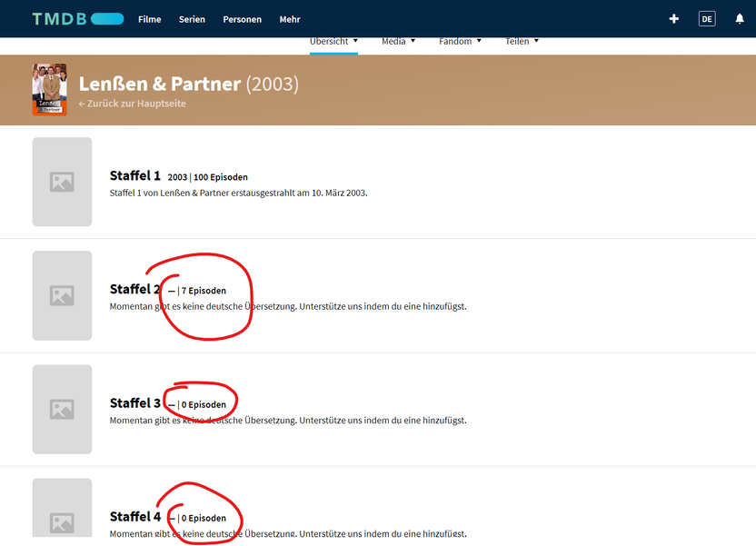Expand the Media dropdown

(398, 42)
